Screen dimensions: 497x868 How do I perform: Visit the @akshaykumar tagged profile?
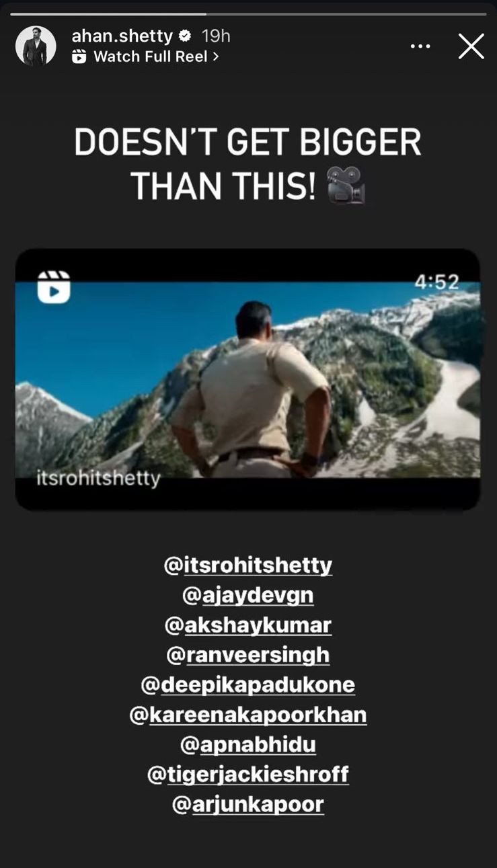[248, 625]
